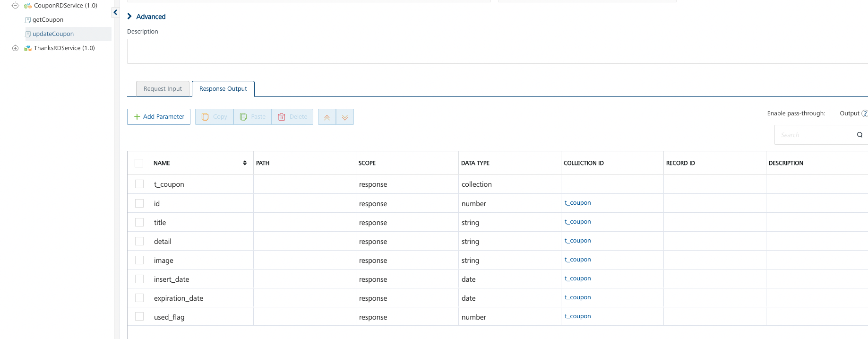The image size is (868, 339).
Task: Expand the Advanced section
Action: click(x=146, y=17)
